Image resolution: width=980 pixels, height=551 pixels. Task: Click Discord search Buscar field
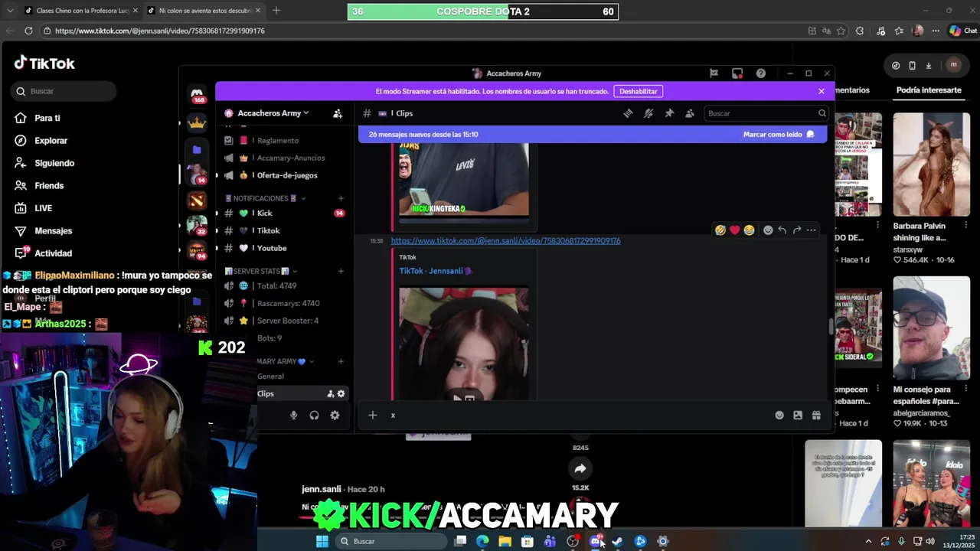tap(766, 113)
